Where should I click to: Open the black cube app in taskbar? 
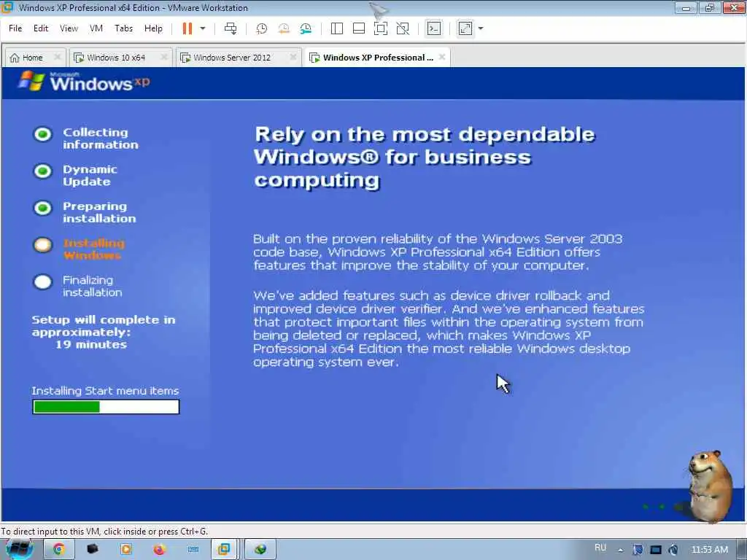pyautogui.click(x=93, y=549)
